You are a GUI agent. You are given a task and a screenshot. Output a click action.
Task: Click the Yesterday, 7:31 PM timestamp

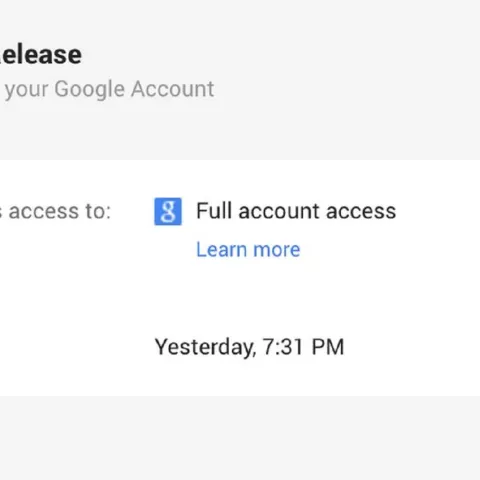pos(249,347)
